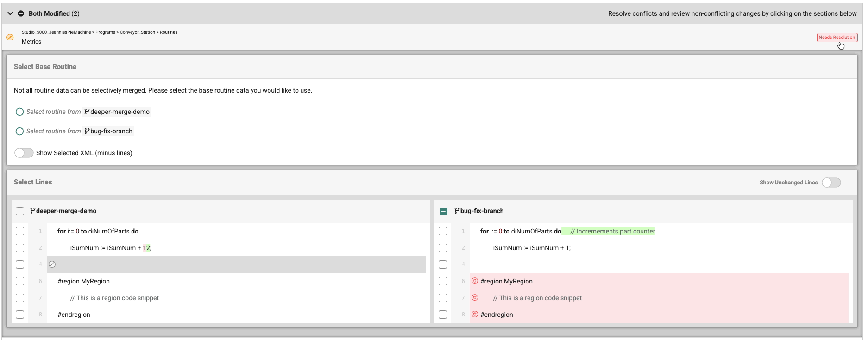Collapse the Both Modified section chevron
This screenshot has width=868, height=340.
click(10, 13)
